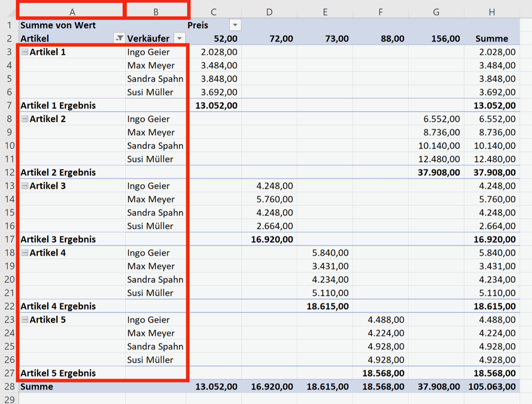Click Susi Müller under Artikel 4
532x404 pixels.
click(x=156, y=292)
